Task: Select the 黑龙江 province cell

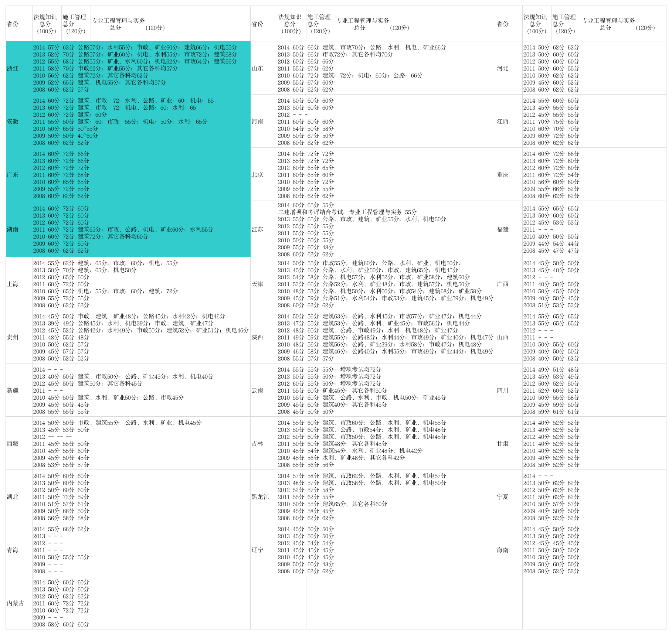Action: pyautogui.click(x=264, y=497)
